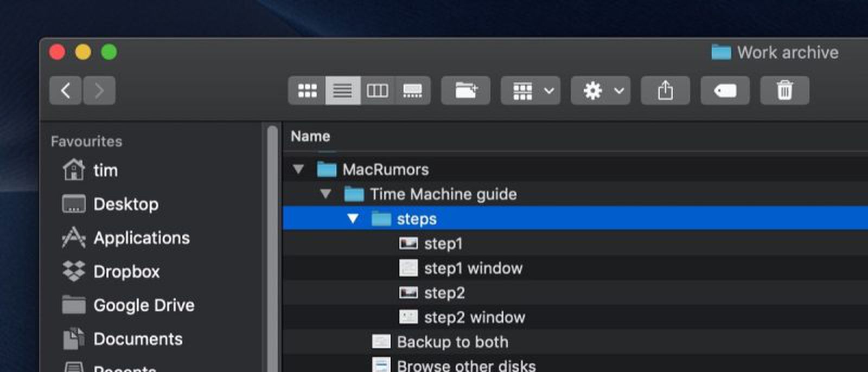Switch to list view mode
Image resolution: width=868 pixels, height=372 pixels.
[342, 91]
